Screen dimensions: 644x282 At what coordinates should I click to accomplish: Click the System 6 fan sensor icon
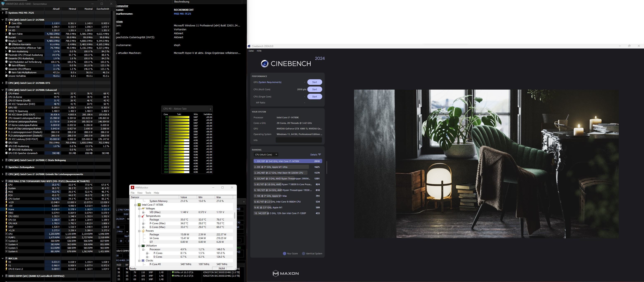click(6, 252)
